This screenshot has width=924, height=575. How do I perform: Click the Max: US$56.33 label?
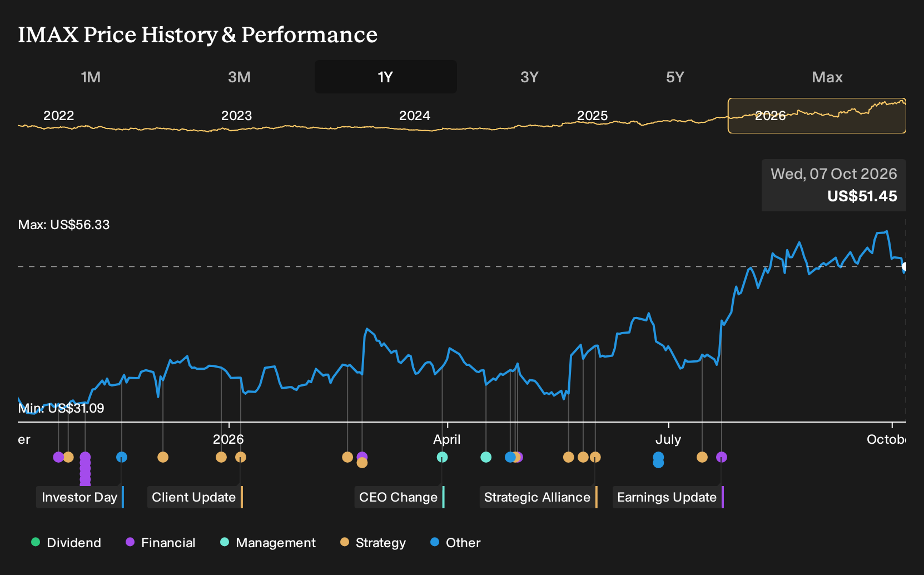pos(64,225)
